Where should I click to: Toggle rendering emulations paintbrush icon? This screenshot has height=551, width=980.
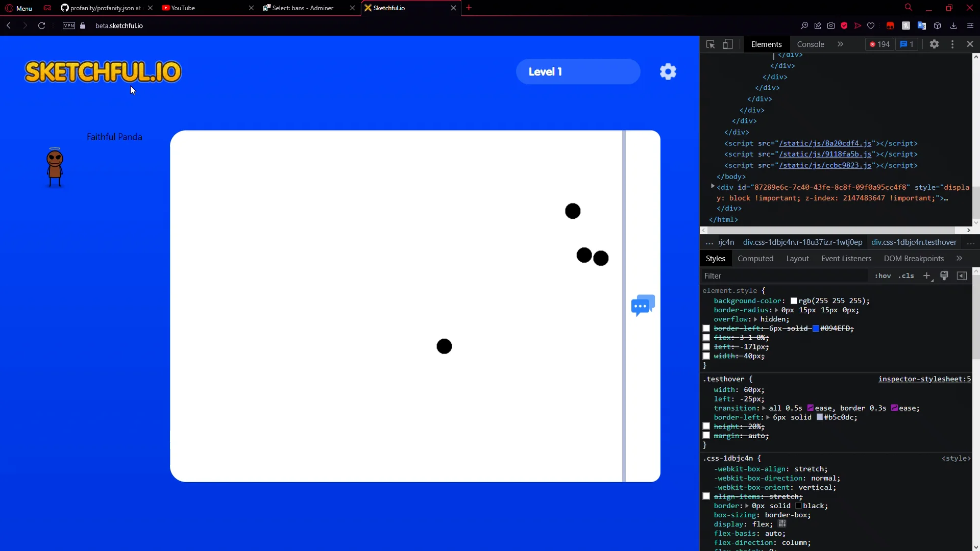pos(944,276)
